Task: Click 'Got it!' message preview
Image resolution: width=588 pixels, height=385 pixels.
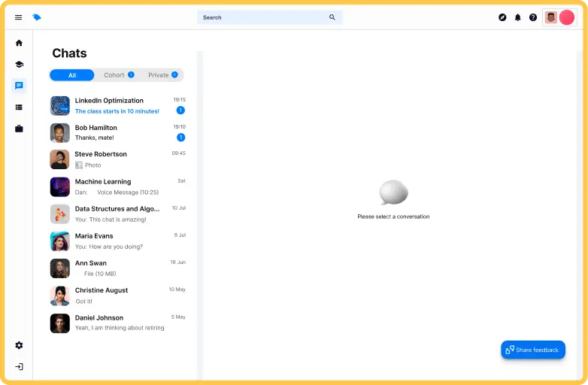Action: (83, 301)
